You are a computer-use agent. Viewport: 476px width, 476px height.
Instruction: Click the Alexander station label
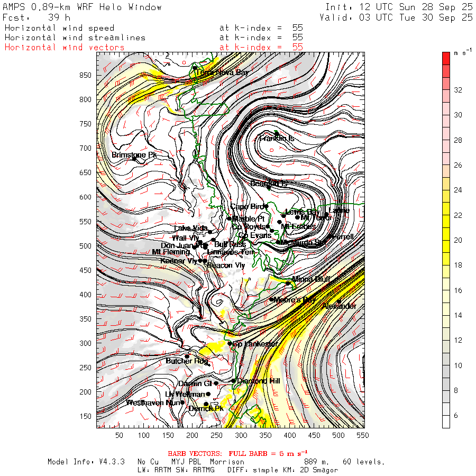[x=340, y=306]
